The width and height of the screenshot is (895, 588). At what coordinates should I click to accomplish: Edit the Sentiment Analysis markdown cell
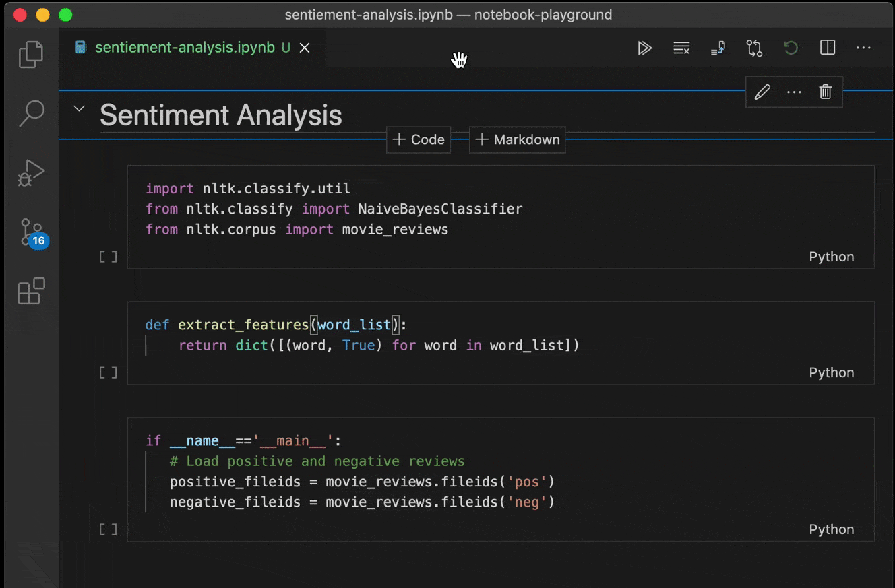[x=762, y=92]
